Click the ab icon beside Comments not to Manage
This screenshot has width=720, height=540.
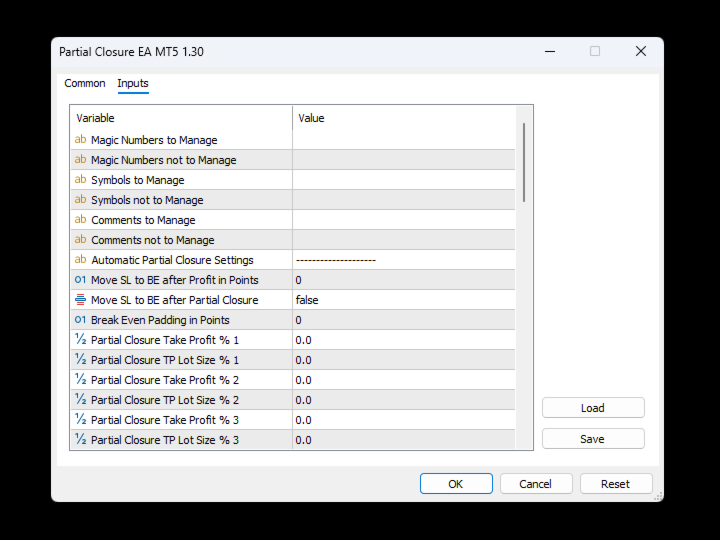tap(80, 240)
